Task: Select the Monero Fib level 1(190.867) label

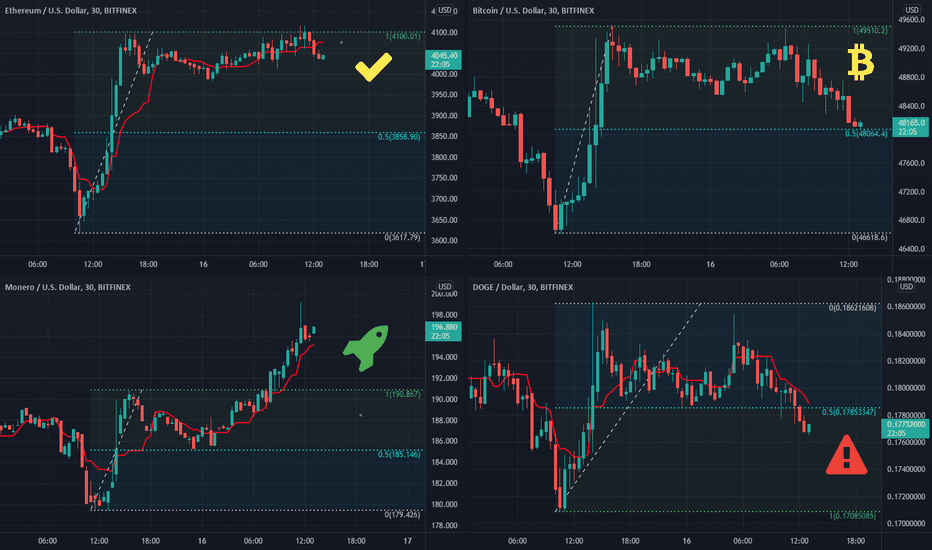Action: 402,394
